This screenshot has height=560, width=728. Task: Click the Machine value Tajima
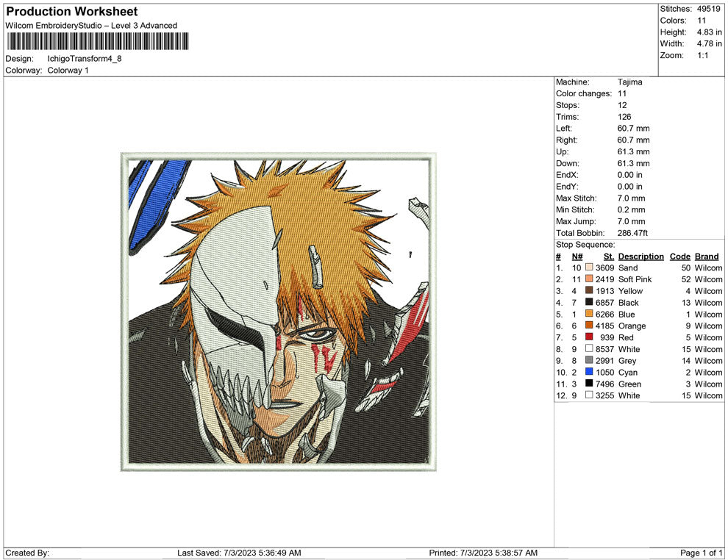coord(630,82)
